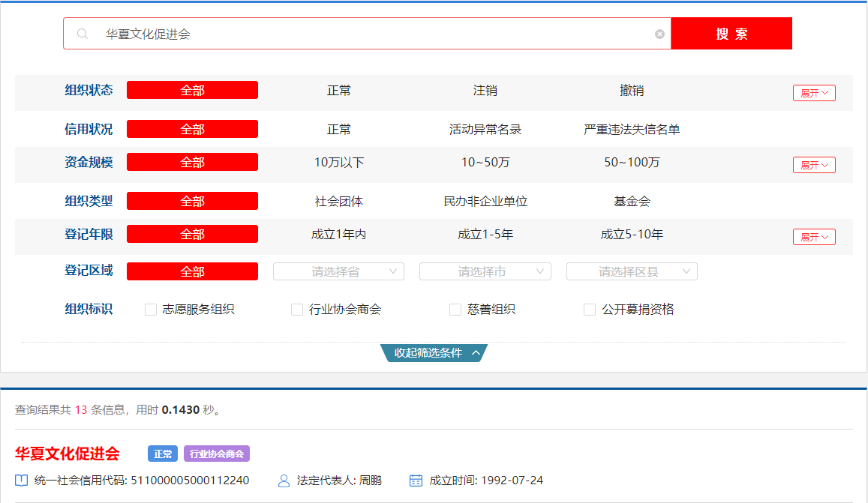Open the 华夏文化促进会 result title link
868x503 pixels.
[x=67, y=454]
